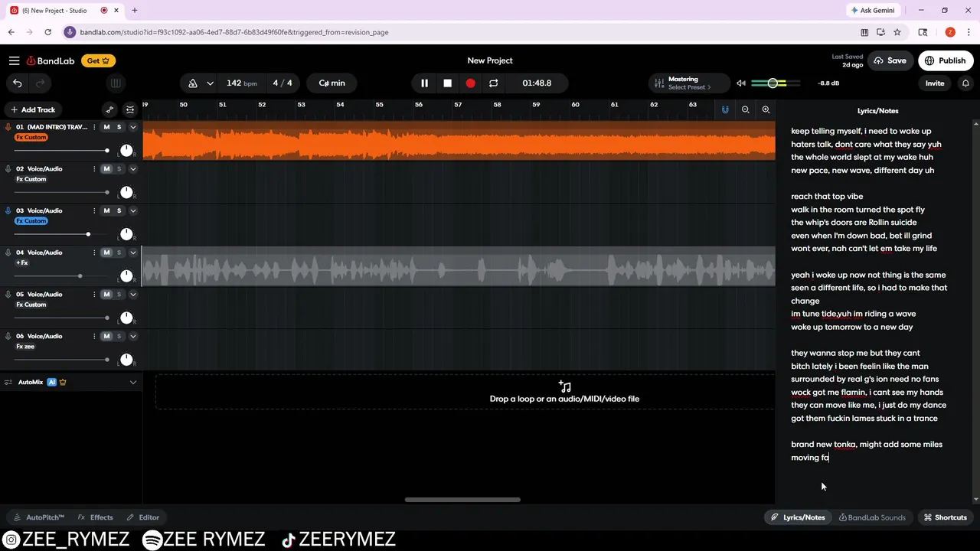Solo track 01 MAD INTRO

pyautogui.click(x=119, y=127)
